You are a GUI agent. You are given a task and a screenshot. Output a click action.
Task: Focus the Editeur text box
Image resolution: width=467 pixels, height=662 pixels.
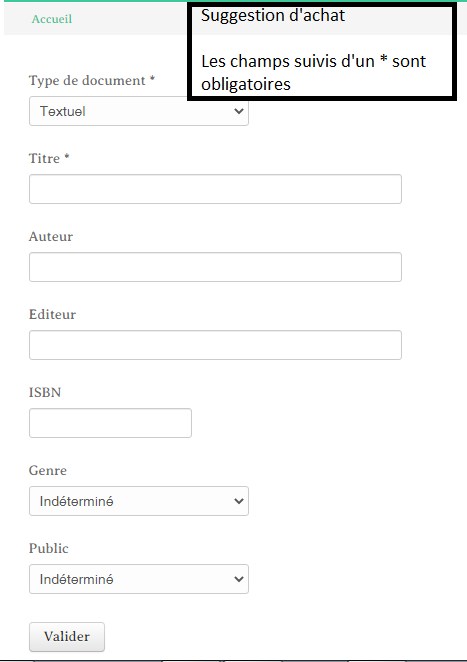[x=215, y=345]
